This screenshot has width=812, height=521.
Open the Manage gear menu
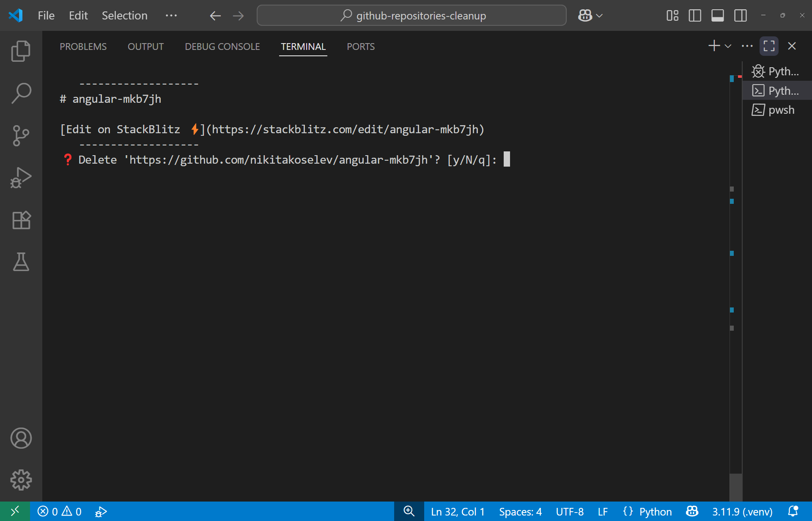21,480
